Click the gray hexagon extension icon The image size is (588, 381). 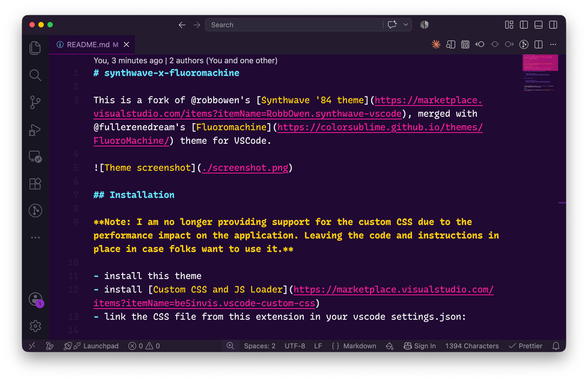pyautogui.click(x=424, y=25)
